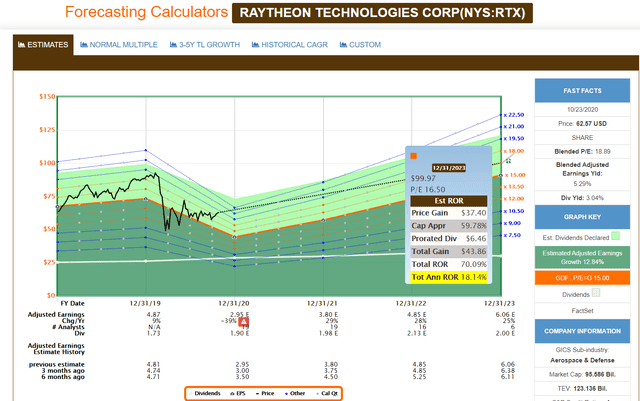Select the CUSTOM calculator tab
Viewport: 640px width, 401px height.
[x=360, y=45]
